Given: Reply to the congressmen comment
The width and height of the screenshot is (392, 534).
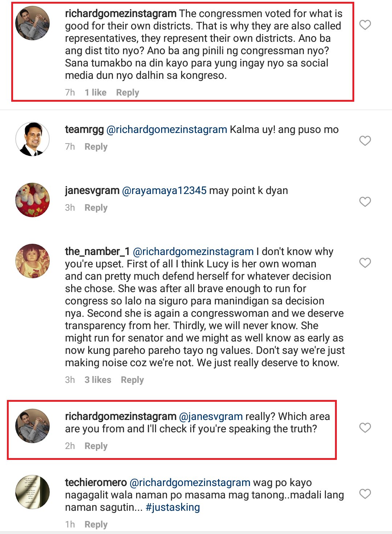Looking at the screenshot, I should pyautogui.click(x=127, y=93).
